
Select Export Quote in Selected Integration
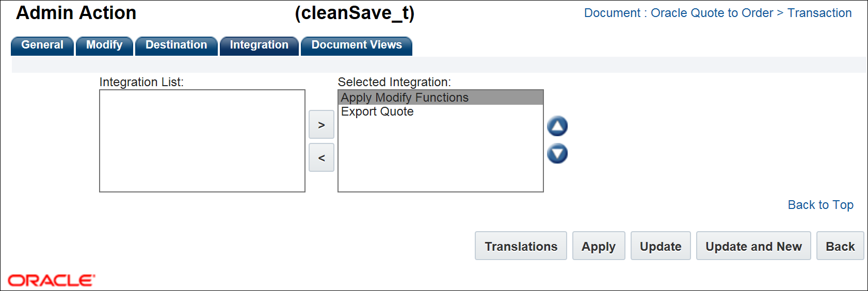click(377, 112)
